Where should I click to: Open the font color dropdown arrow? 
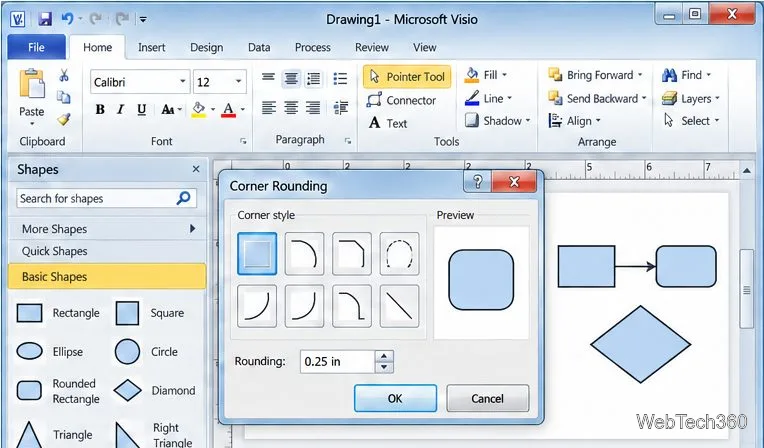pyautogui.click(x=243, y=109)
